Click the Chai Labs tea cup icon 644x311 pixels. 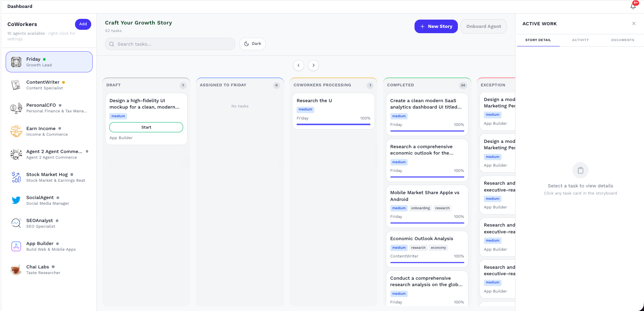click(16, 270)
